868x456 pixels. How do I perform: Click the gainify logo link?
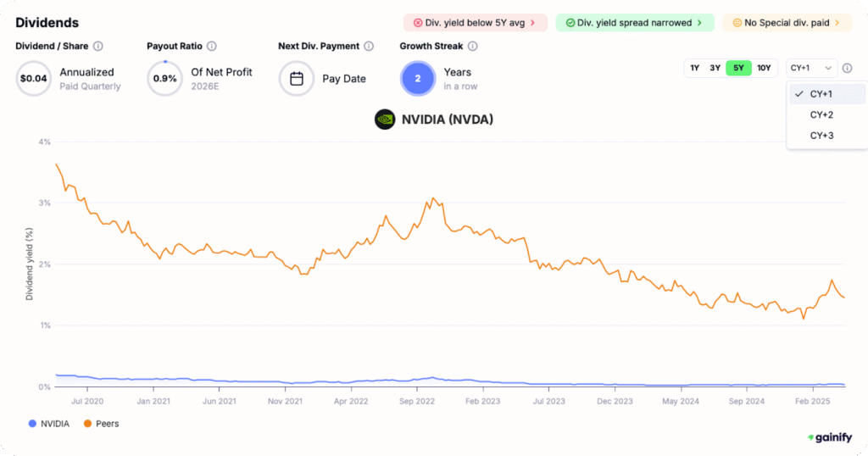829,437
